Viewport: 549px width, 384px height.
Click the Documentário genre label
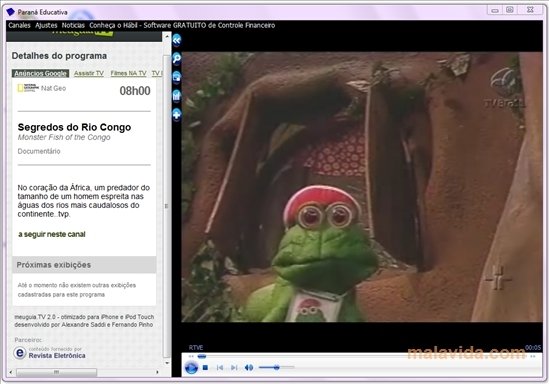(39, 151)
